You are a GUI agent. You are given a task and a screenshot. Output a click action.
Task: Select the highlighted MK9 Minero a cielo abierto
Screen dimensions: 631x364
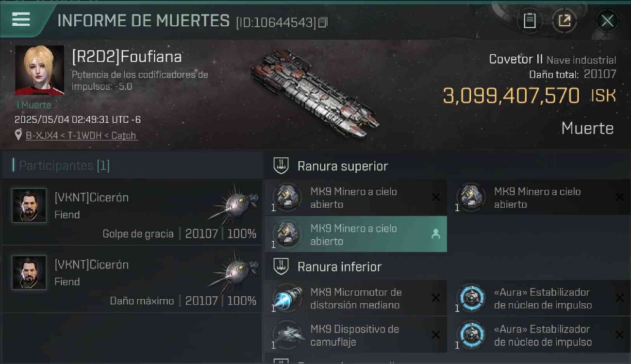[356, 234]
